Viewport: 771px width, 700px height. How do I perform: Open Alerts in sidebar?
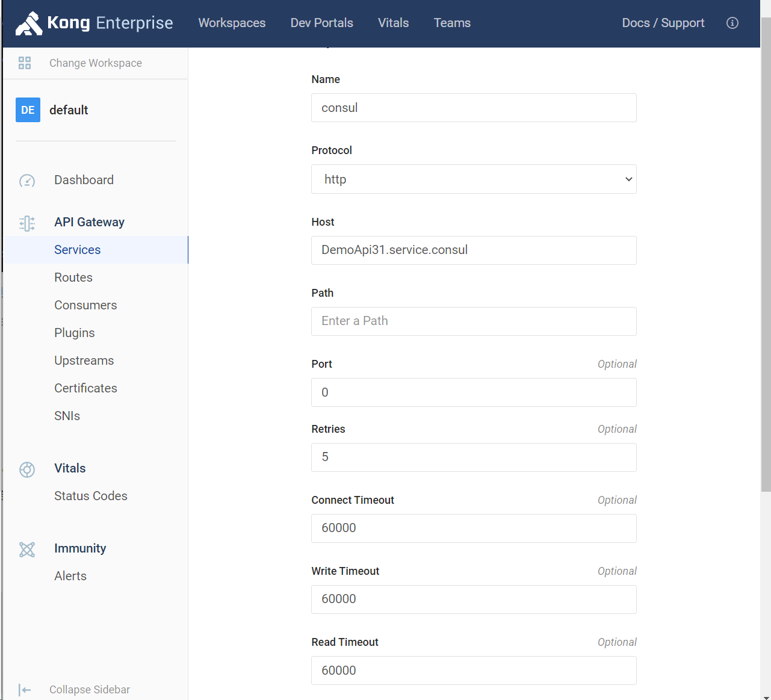point(70,576)
